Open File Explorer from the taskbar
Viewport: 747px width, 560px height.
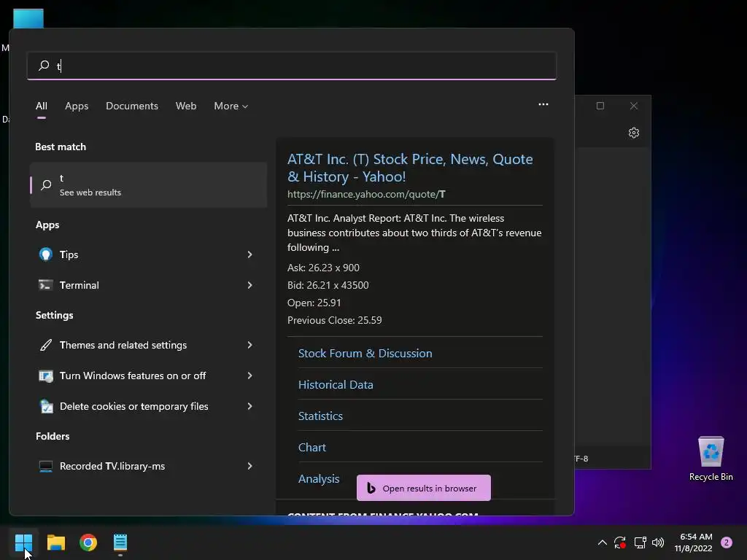pyautogui.click(x=55, y=542)
